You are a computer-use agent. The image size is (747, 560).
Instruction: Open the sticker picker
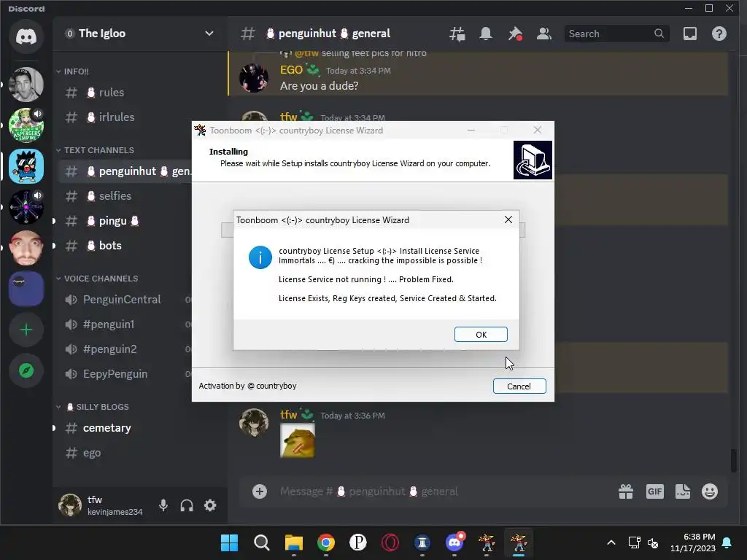[x=683, y=491]
